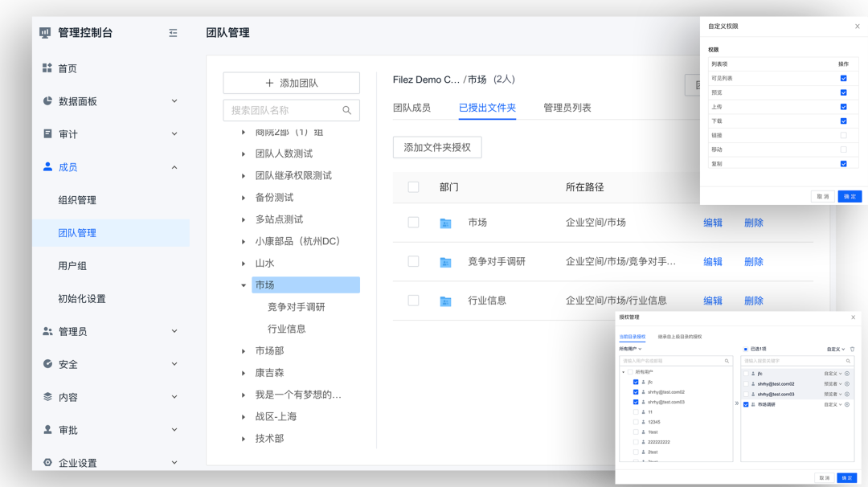This screenshot has height=487, width=868.
Task: Collapse the sidebar with the menu-fold icon
Action: tap(174, 33)
